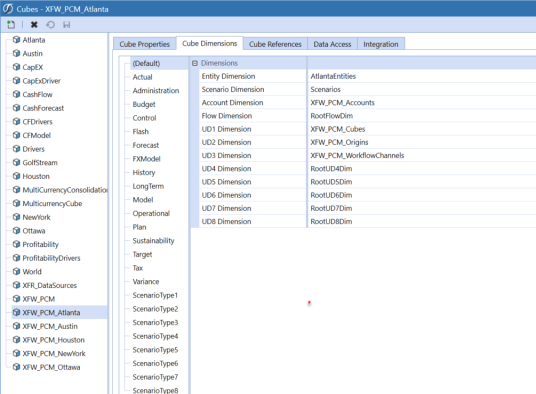Go to the Data Access tab
Viewport: 536px width, 394px height.
332,44
